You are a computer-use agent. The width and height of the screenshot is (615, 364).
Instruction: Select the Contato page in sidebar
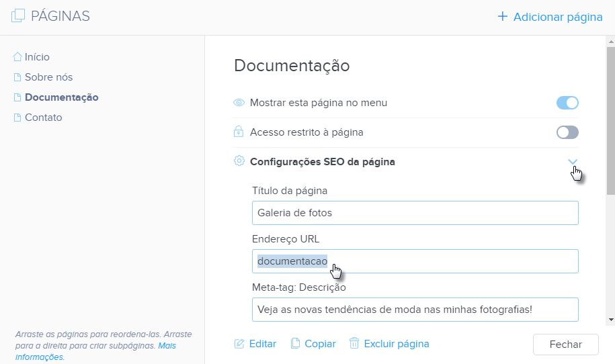coord(43,118)
